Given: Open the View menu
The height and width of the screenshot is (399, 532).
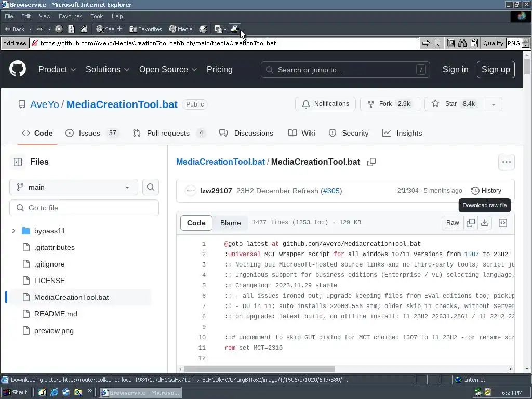Looking at the screenshot, I should pos(45,16).
